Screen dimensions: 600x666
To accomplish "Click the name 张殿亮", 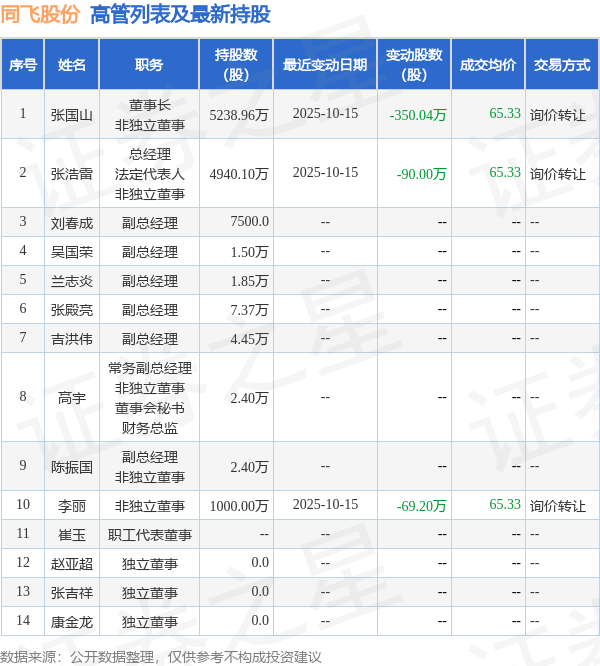I will (72, 310).
